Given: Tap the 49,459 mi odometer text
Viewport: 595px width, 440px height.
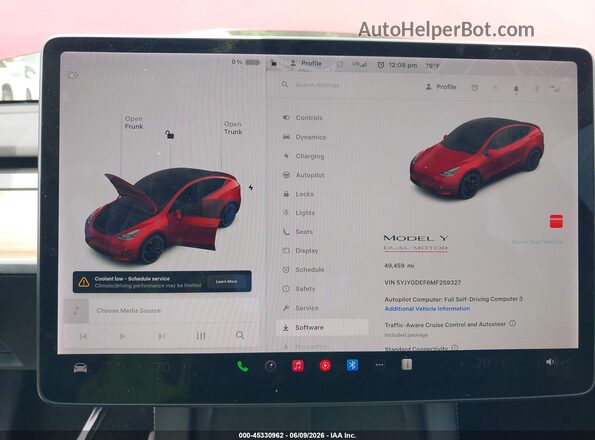Looking at the screenshot, I should 399,266.
